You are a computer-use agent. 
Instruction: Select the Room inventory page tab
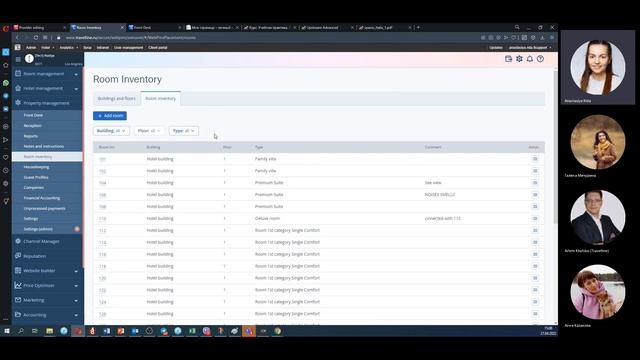coord(161,98)
